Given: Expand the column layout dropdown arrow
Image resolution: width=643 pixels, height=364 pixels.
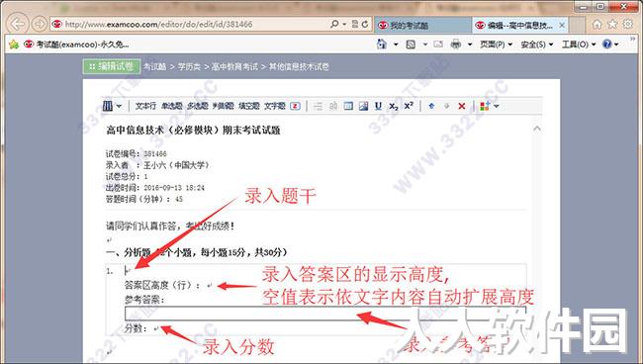Looking at the screenshot, I should coord(119,106).
